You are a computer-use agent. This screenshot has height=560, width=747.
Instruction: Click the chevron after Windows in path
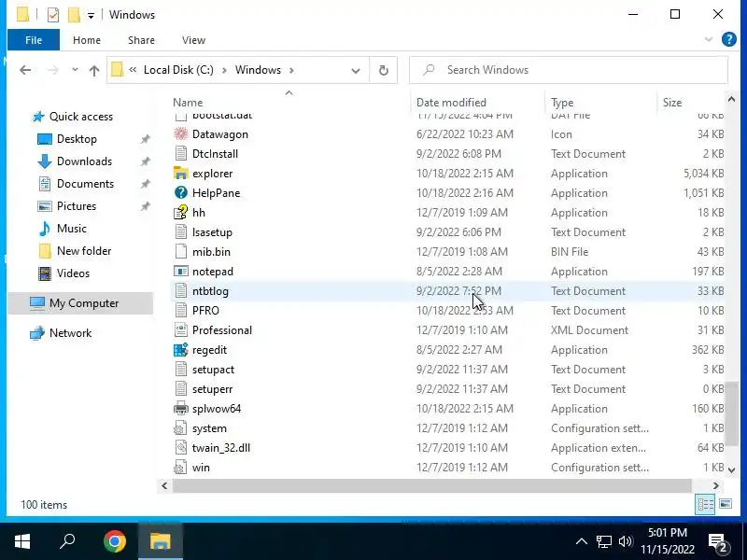coord(291,71)
